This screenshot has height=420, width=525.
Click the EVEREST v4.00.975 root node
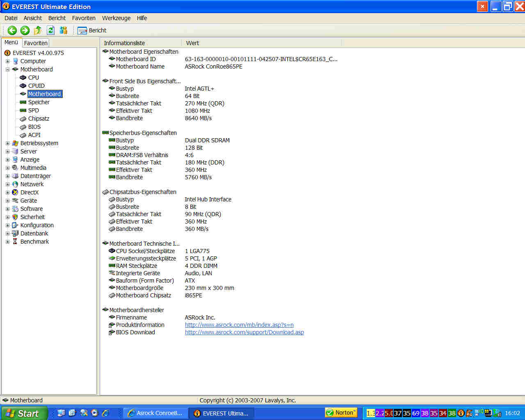(38, 53)
